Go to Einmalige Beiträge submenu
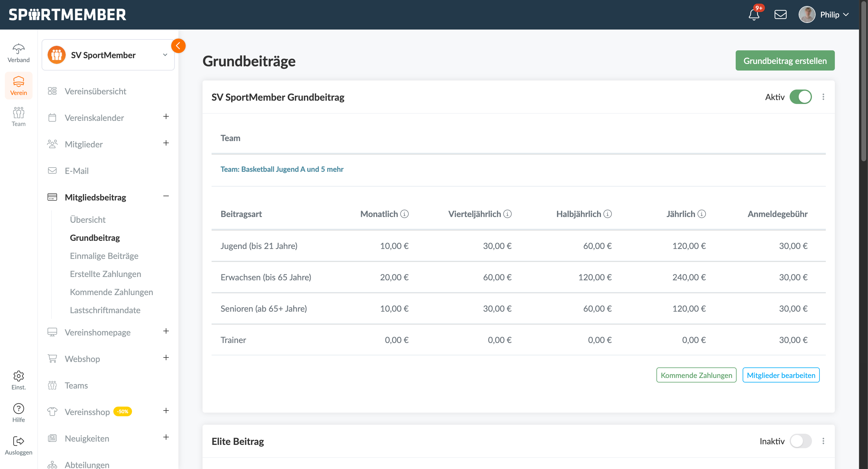 (104, 256)
